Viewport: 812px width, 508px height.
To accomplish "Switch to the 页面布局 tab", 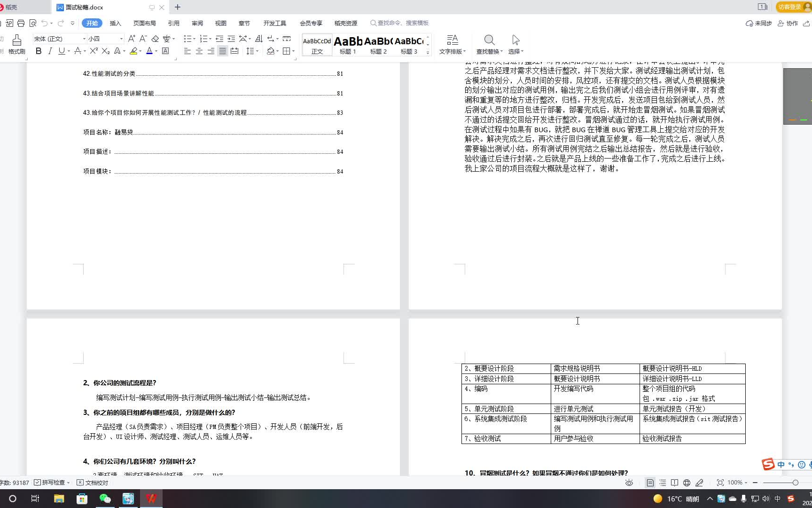I will click(x=144, y=23).
